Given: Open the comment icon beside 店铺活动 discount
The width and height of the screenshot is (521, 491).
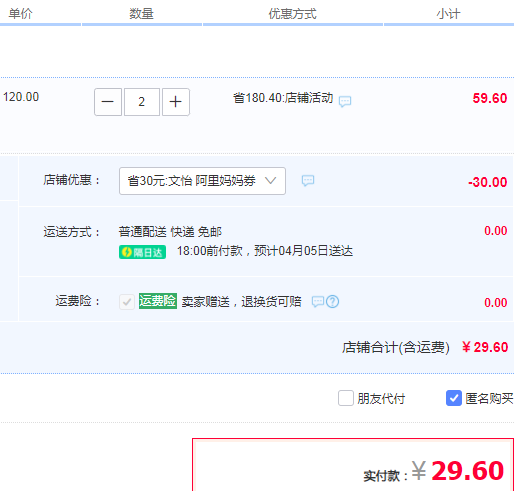Looking at the screenshot, I should coord(345,101).
